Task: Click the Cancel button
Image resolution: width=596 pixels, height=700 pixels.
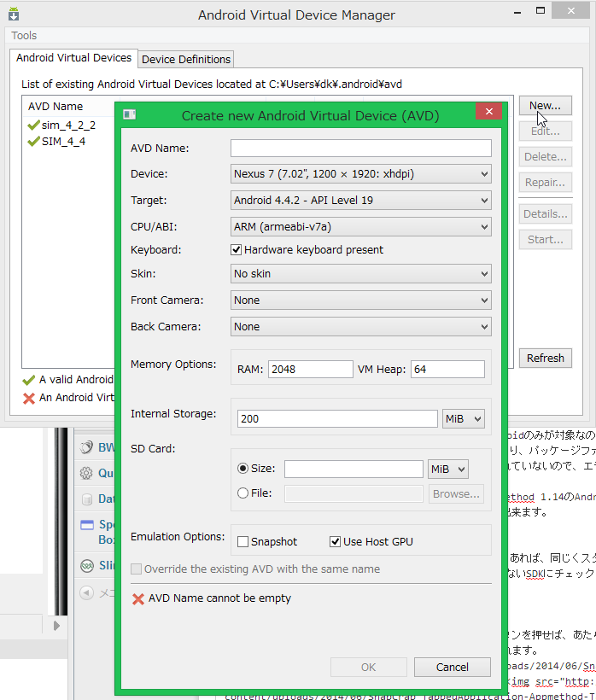Action: point(452,668)
